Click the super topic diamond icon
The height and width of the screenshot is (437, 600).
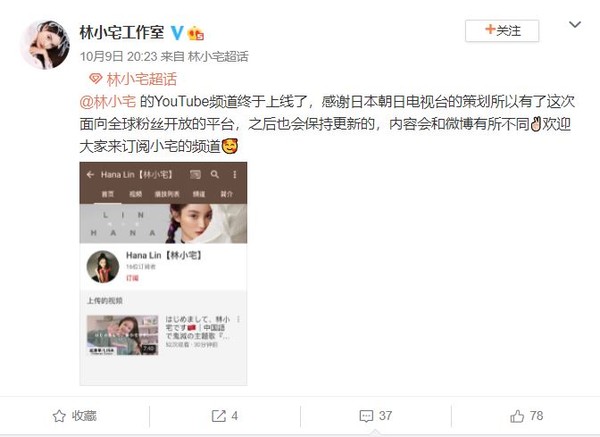tap(95, 79)
